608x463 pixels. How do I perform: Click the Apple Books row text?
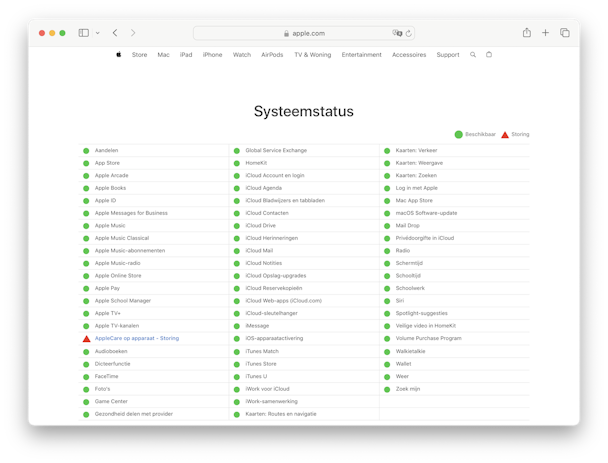[110, 188]
